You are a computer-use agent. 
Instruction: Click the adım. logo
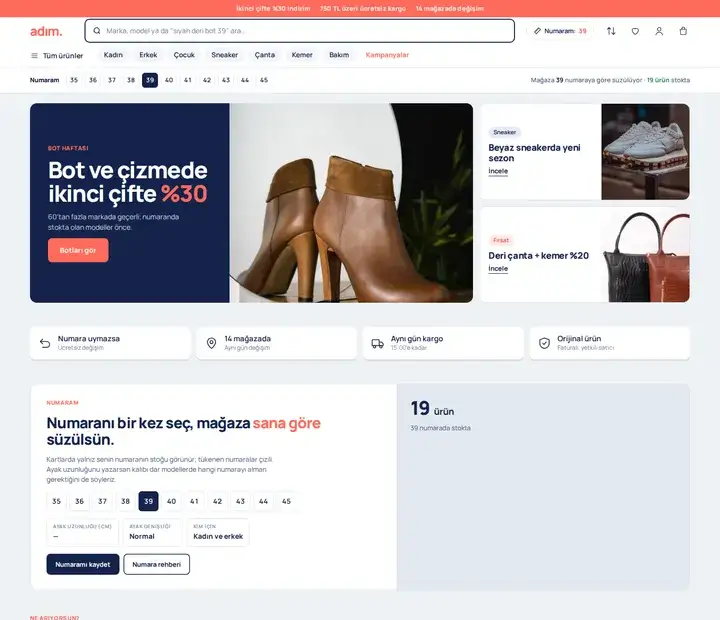(x=46, y=31)
